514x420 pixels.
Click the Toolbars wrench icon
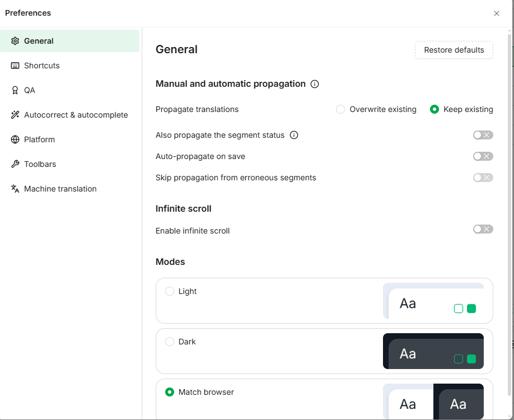coord(15,164)
